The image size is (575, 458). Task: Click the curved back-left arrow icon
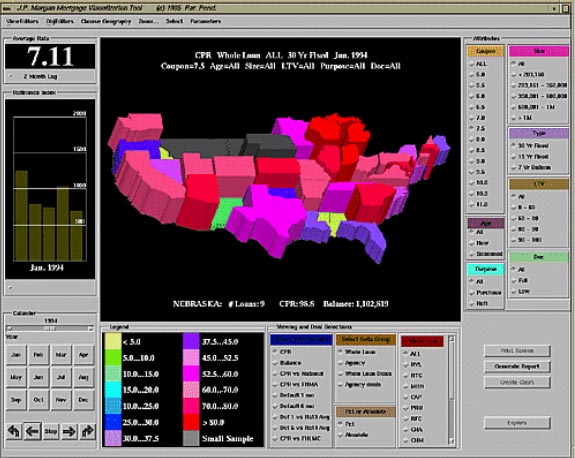point(14,431)
